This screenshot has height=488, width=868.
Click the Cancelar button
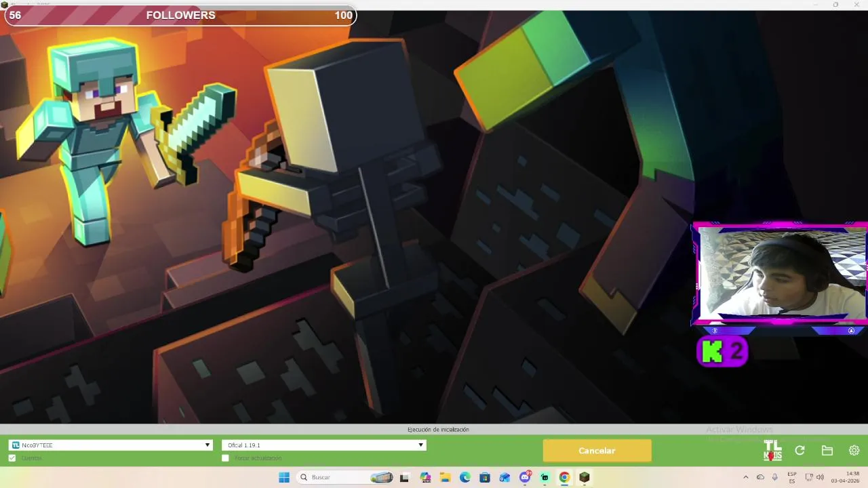pos(597,451)
